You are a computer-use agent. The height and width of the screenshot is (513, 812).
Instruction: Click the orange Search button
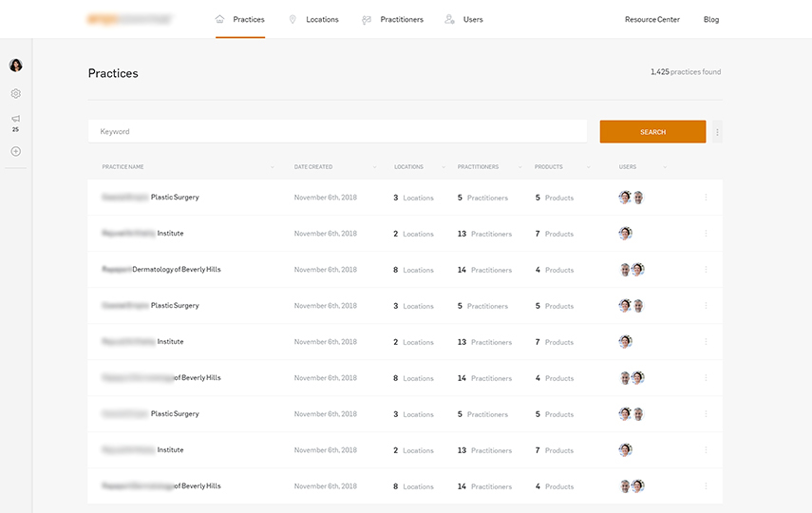(x=652, y=132)
